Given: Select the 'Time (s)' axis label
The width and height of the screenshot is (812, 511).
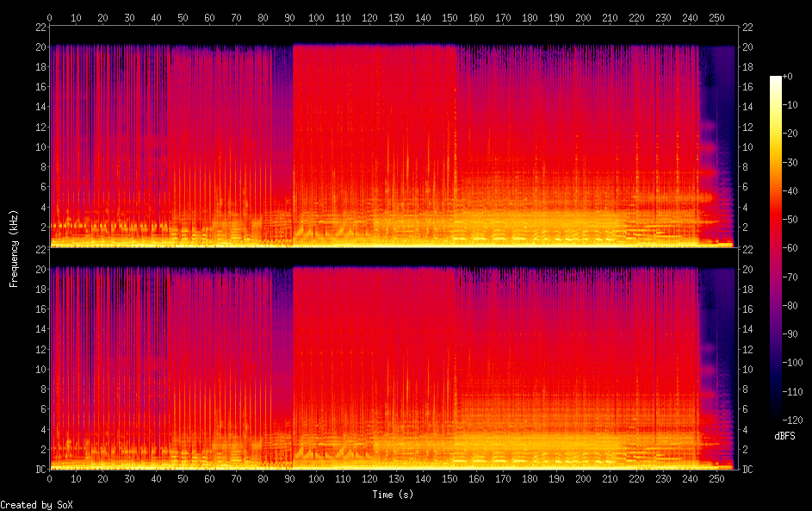Looking at the screenshot, I should (393, 495).
